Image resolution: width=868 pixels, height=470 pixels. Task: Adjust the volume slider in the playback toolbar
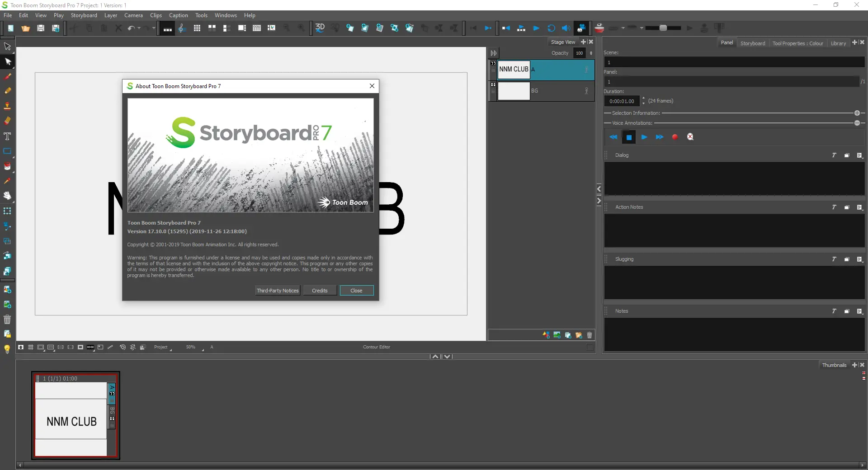pos(664,28)
